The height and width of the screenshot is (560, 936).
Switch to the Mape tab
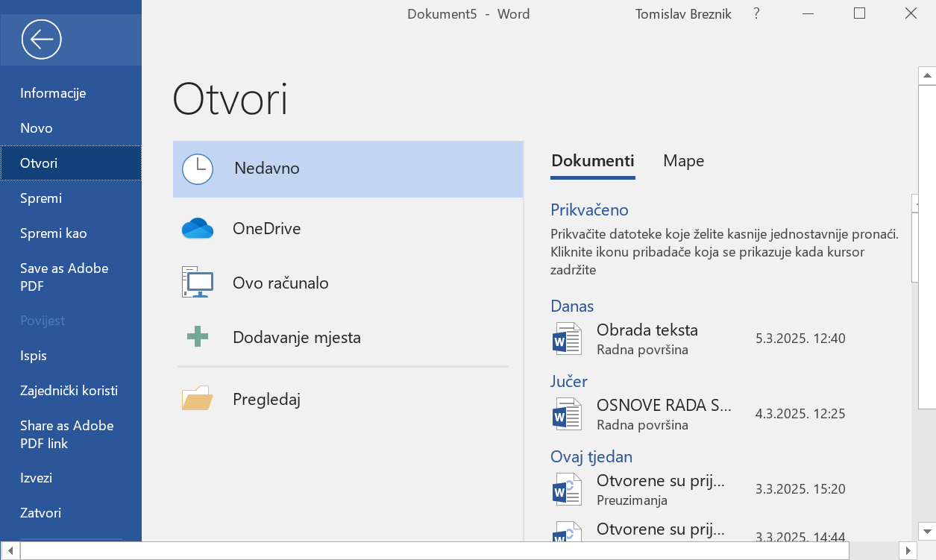[x=683, y=161]
